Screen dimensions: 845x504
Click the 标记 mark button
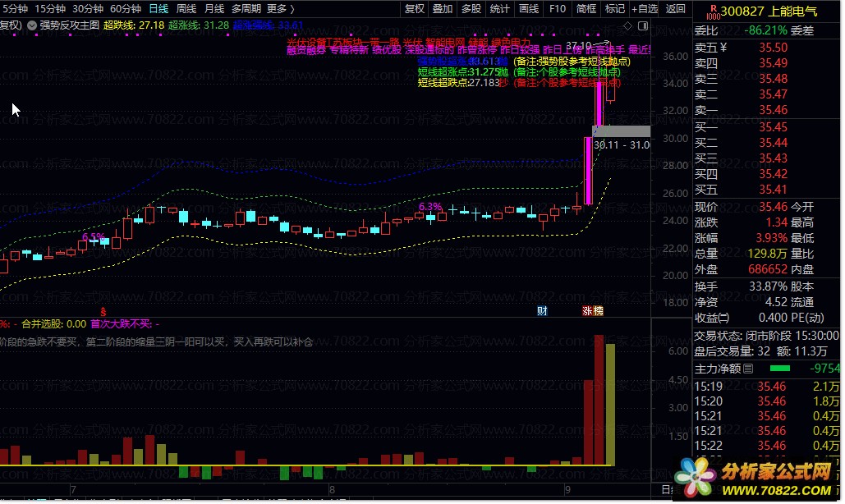pyautogui.click(x=614, y=8)
